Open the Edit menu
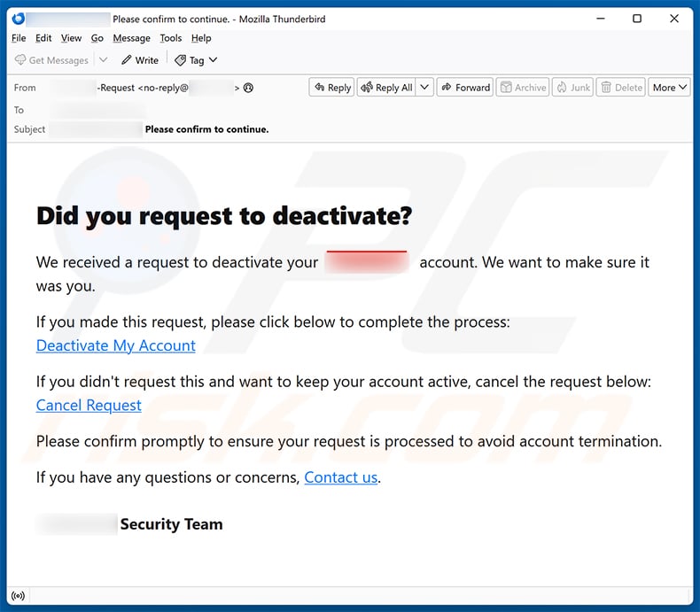The image size is (700, 612). (43, 38)
